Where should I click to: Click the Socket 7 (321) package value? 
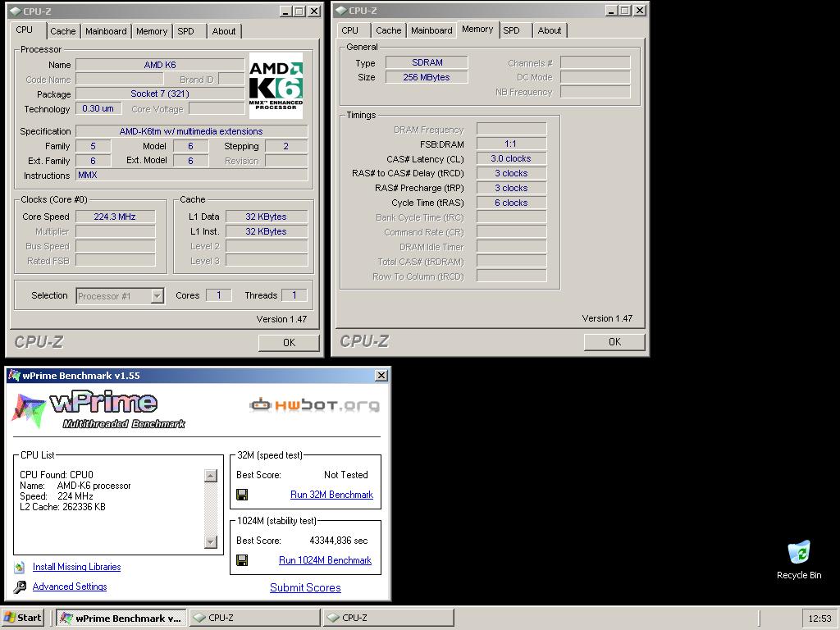(160, 94)
